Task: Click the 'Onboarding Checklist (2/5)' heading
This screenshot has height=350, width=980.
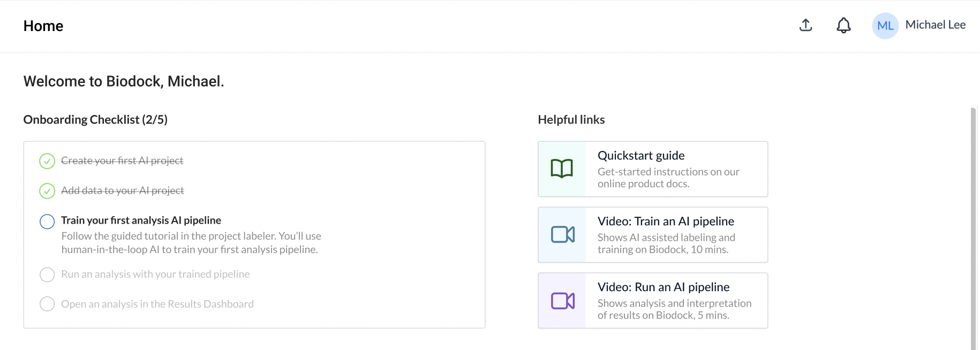Action: (x=95, y=119)
